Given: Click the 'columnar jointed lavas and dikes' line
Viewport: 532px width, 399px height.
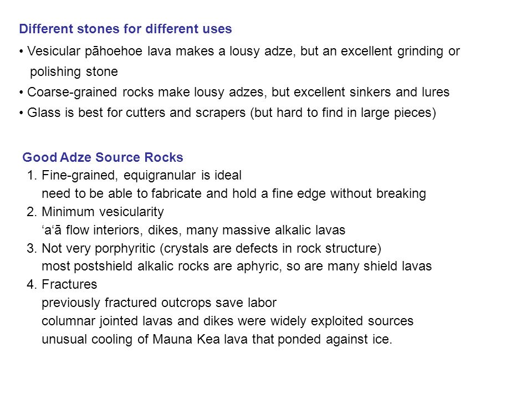Looking at the screenshot, I should tap(228, 321).
